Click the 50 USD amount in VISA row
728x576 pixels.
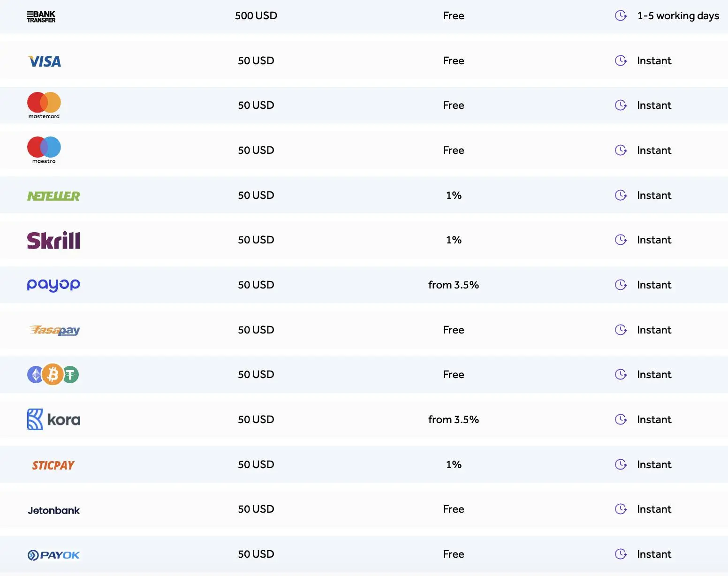click(256, 61)
